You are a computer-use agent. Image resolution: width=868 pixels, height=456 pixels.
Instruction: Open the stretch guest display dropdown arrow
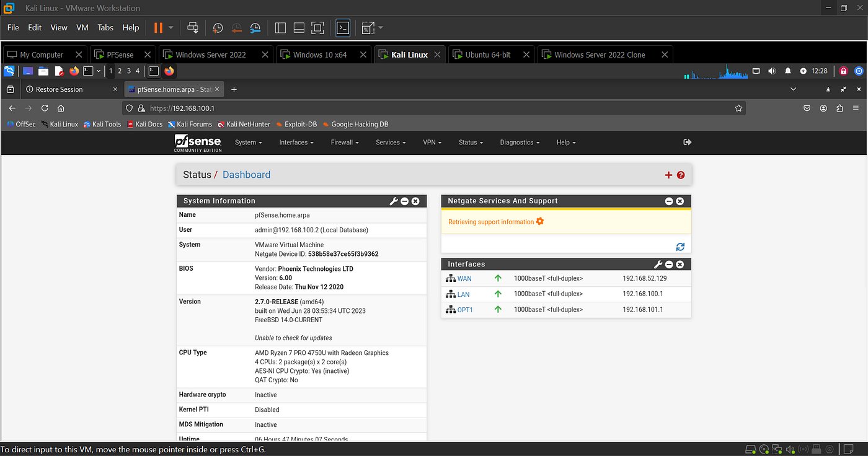click(x=380, y=28)
